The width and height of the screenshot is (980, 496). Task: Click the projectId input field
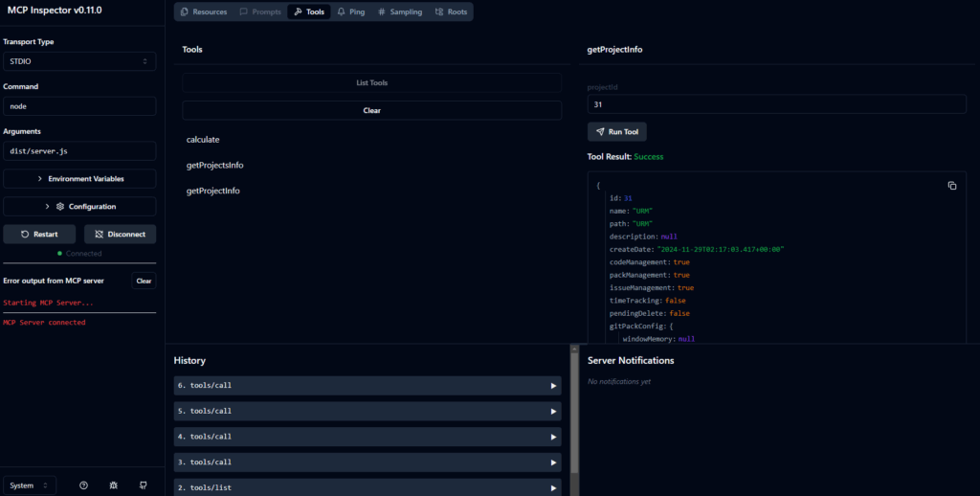pyautogui.click(x=777, y=104)
